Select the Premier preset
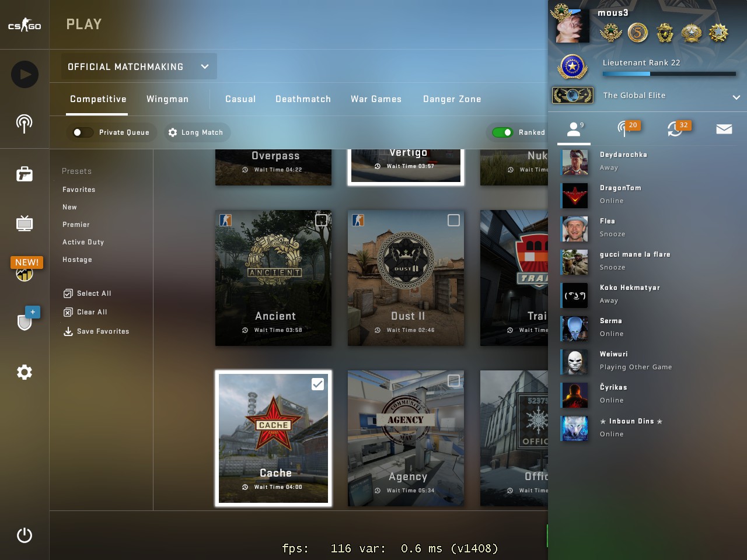Screen dimensions: 747x560 coord(76,225)
